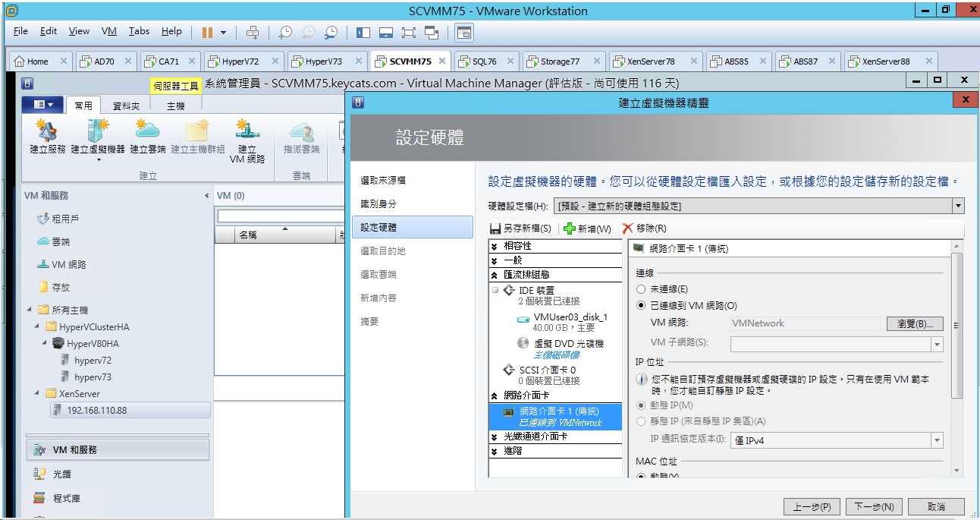Take a snapshot using the clock-plus icon
This screenshot has width=980, height=520.
[284, 32]
